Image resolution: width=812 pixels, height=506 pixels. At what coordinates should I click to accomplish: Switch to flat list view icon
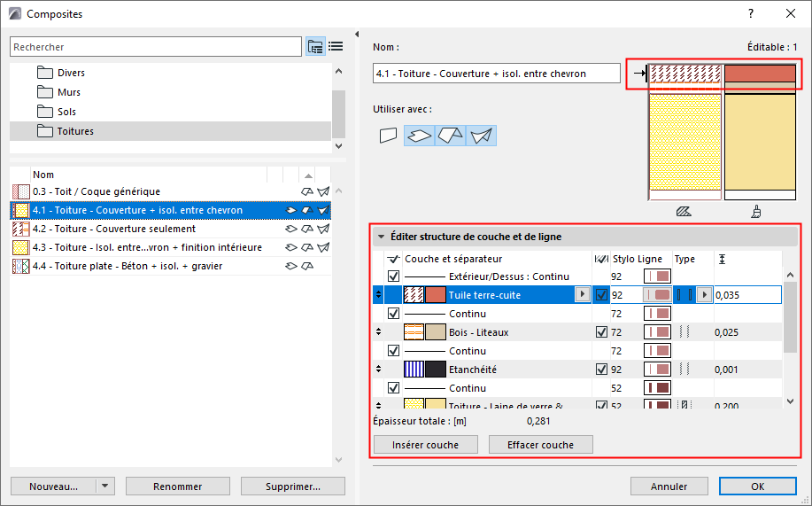(x=336, y=47)
